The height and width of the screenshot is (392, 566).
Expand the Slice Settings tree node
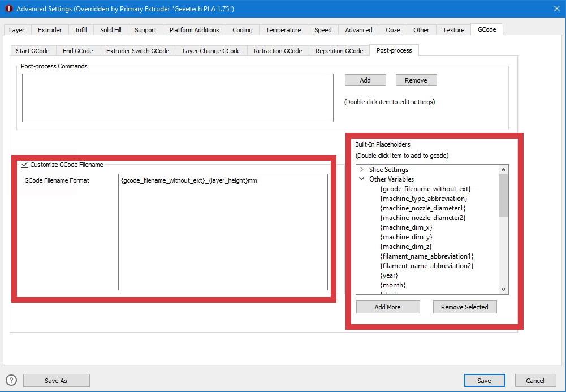[x=362, y=170]
